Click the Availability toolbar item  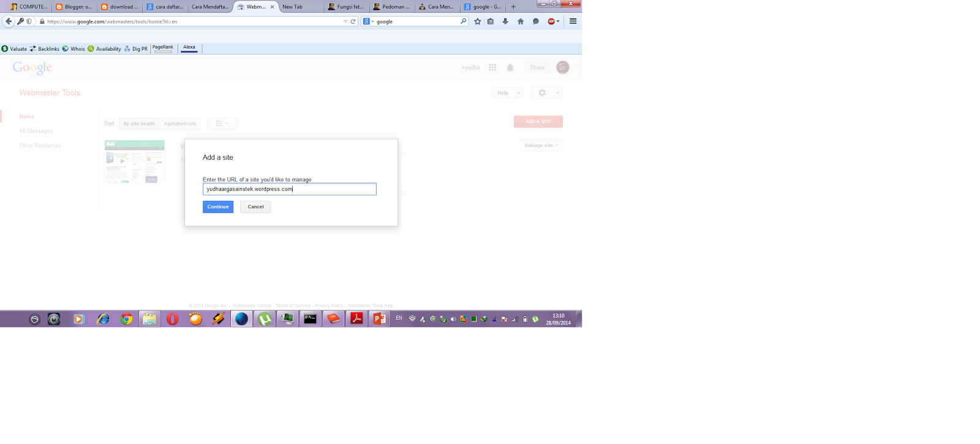click(x=104, y=49)
